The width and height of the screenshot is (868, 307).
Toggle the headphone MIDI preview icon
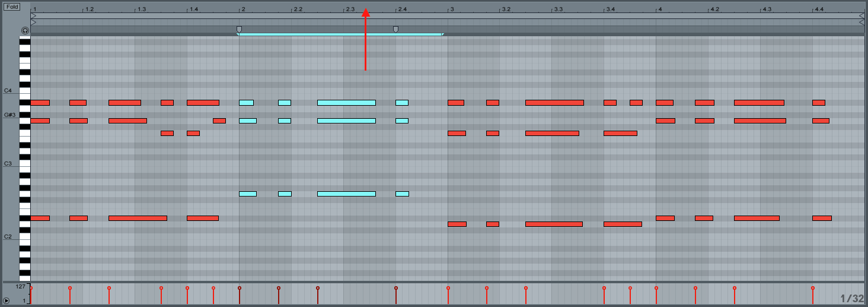coord(25,30)
